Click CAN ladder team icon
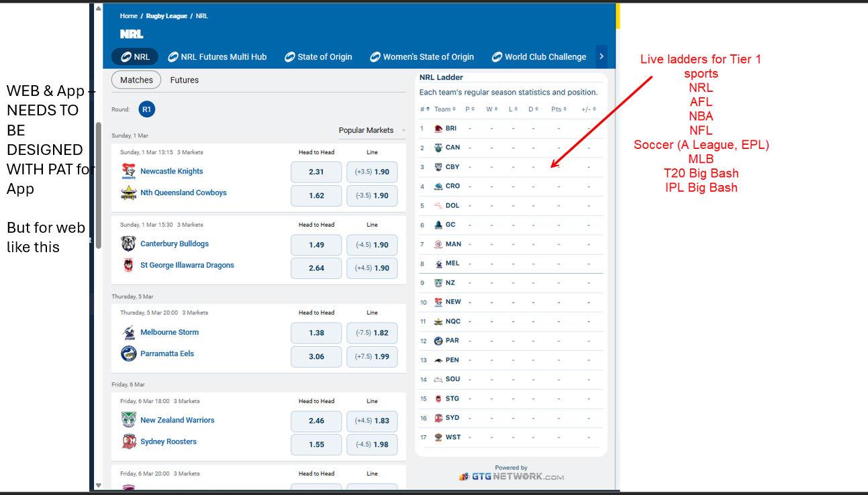 point(438,148)
